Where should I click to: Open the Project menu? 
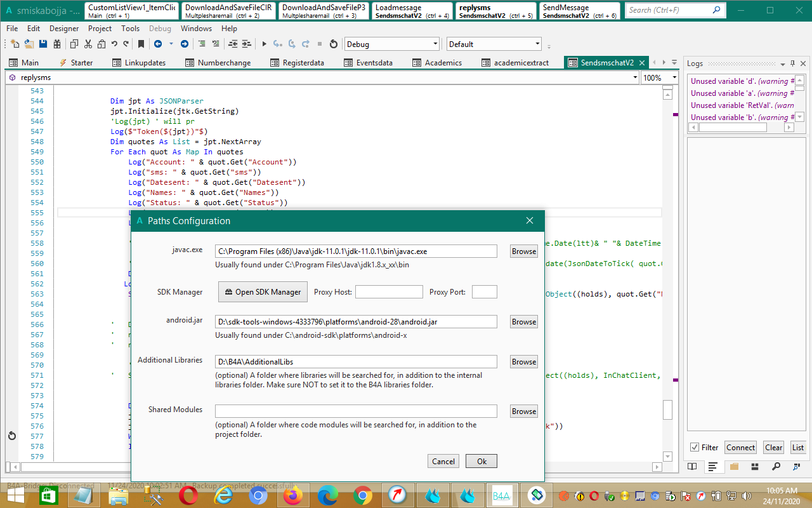pos(100,29)
